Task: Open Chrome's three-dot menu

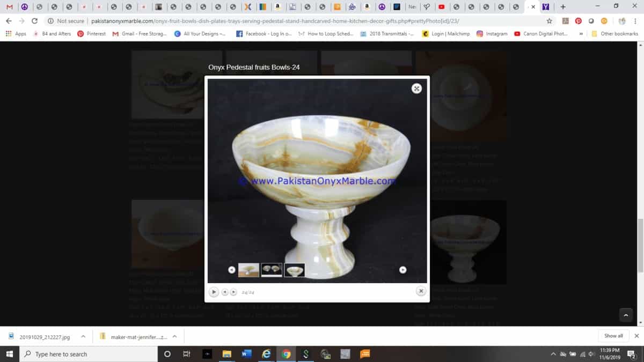Action: tap(636, 21)
